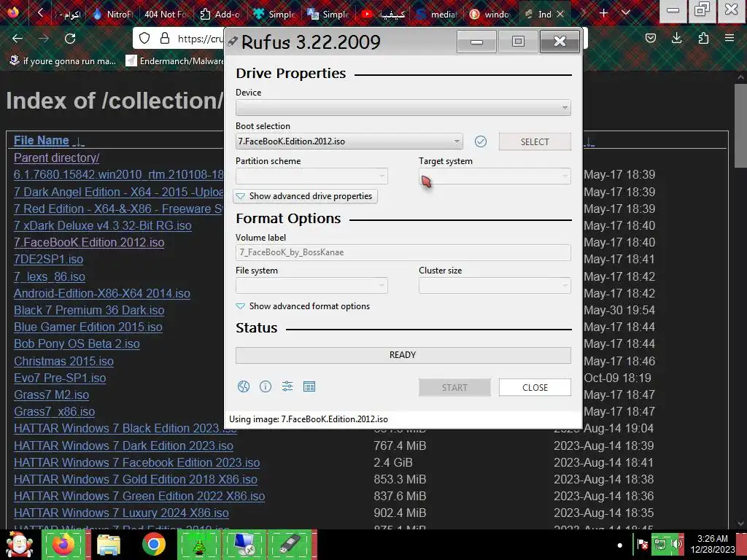Open the Target system dropdown
747x560 pixels.
coord(495,176)
